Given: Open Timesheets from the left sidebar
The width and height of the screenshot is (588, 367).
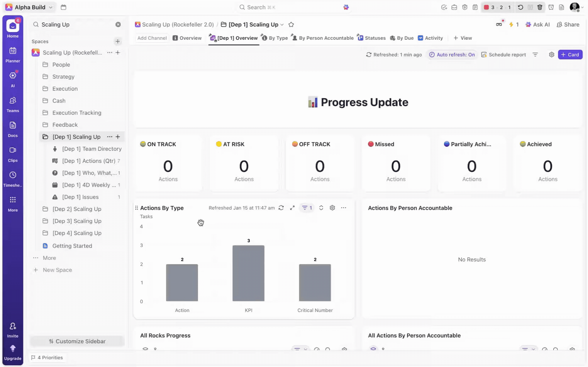Looking at the screenshot, I should coord(13,179).
